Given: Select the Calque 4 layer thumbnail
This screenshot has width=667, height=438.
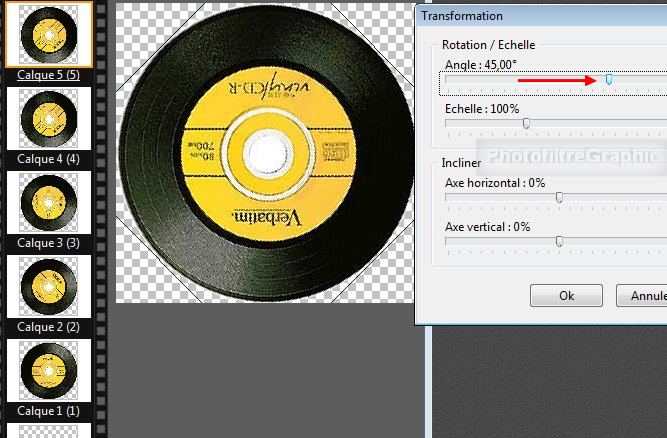Looking at the screenshot, I should click(49, 119).
